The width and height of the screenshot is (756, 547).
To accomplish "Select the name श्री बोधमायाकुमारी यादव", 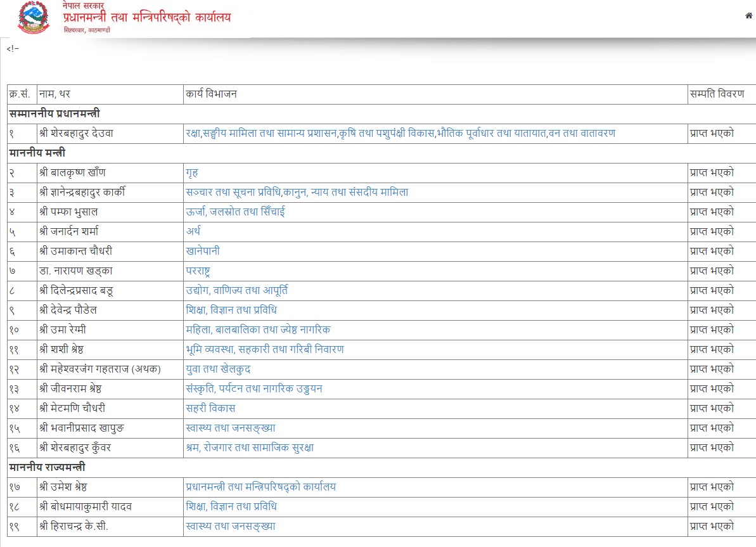I will [86, 506].
